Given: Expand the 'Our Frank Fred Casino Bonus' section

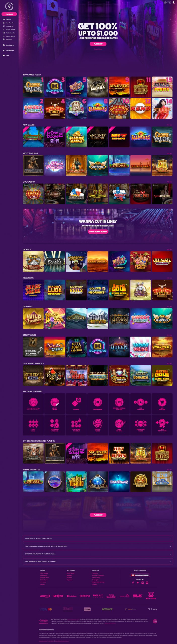Looking at the screenshot, I should click(98, 561).
